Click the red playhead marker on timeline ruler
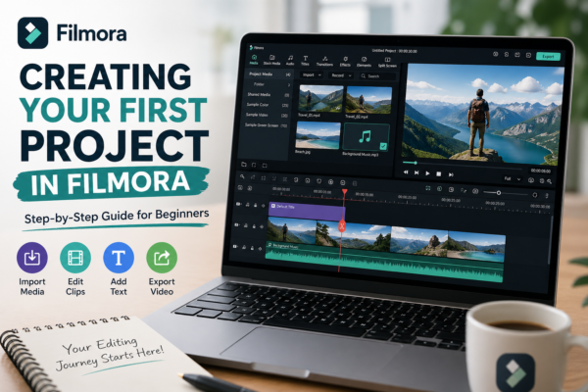This screenshot has height=392, width=588. [x=344, y=192]
